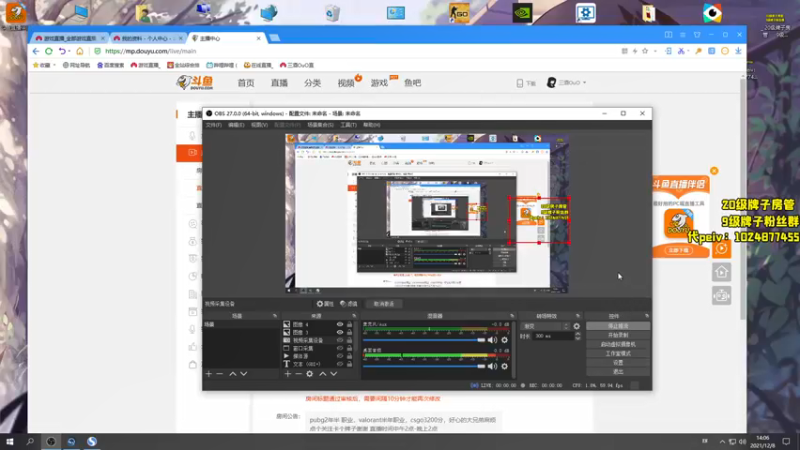Click browser address bar URL
800x450 pixels.
(x=151, y=51)
